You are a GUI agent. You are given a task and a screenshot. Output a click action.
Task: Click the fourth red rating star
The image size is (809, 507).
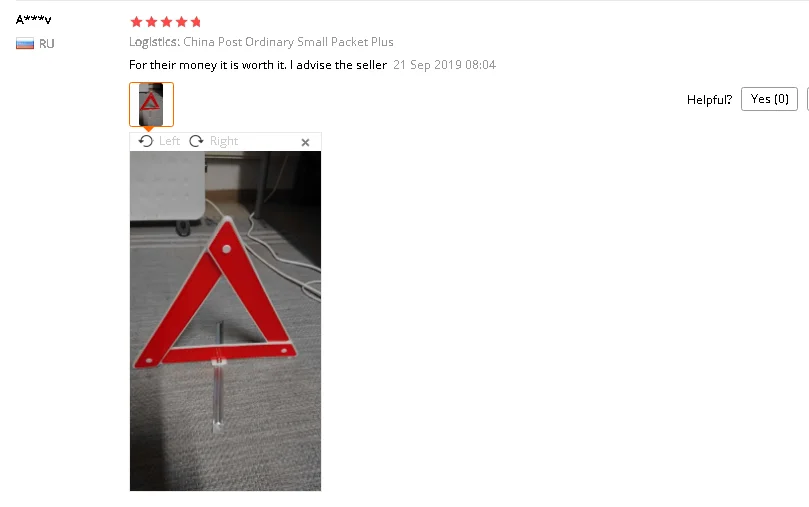pos(181,22)
